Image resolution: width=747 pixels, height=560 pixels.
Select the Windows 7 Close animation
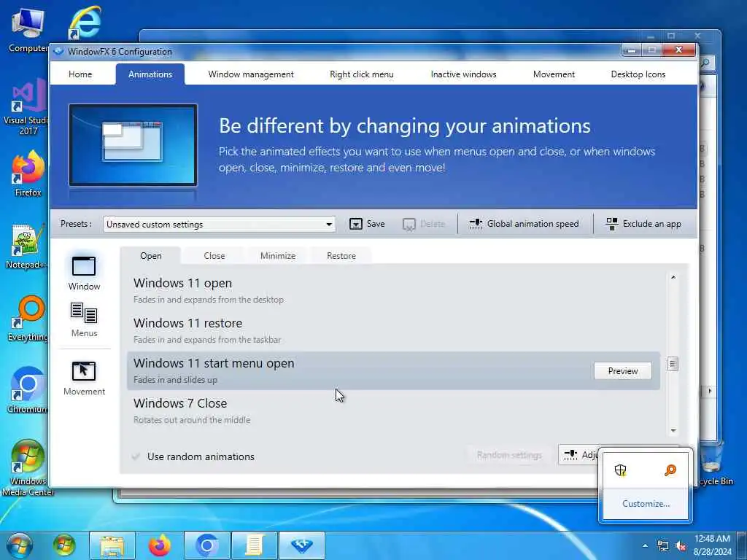pos(393,411)
